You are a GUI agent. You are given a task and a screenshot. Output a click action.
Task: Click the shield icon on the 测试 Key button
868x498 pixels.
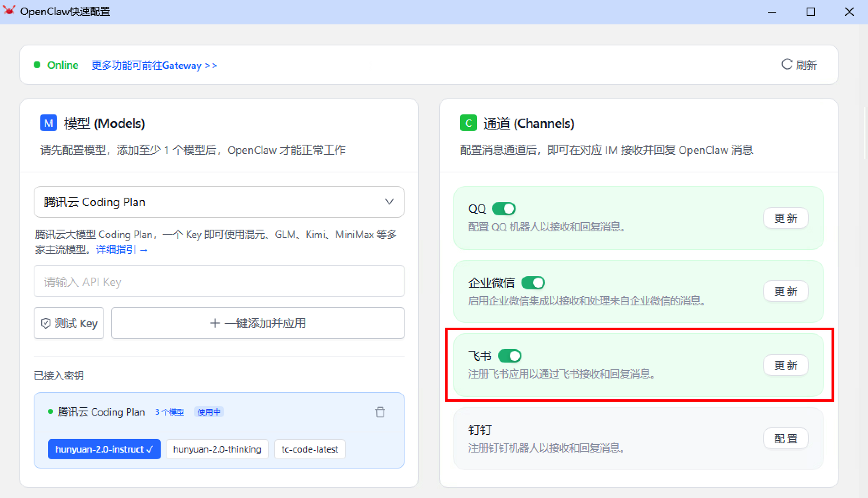[45, 323]
